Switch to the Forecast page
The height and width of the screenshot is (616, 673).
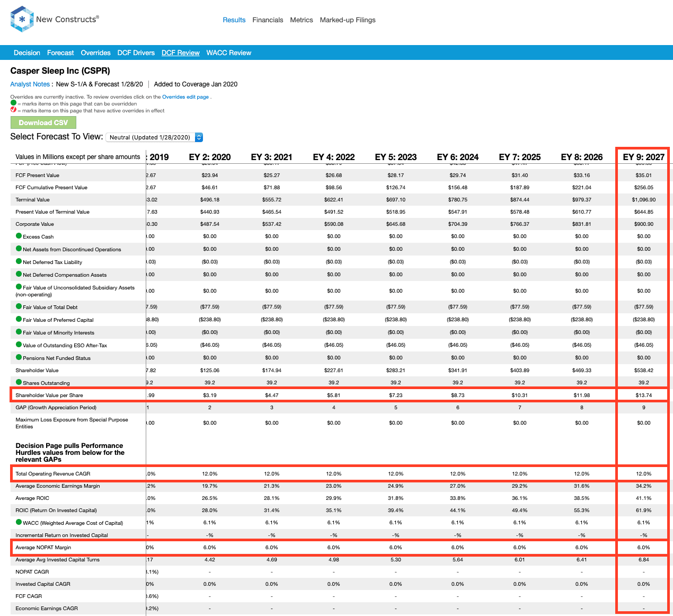pyautogui.click(x=60, y=53)
